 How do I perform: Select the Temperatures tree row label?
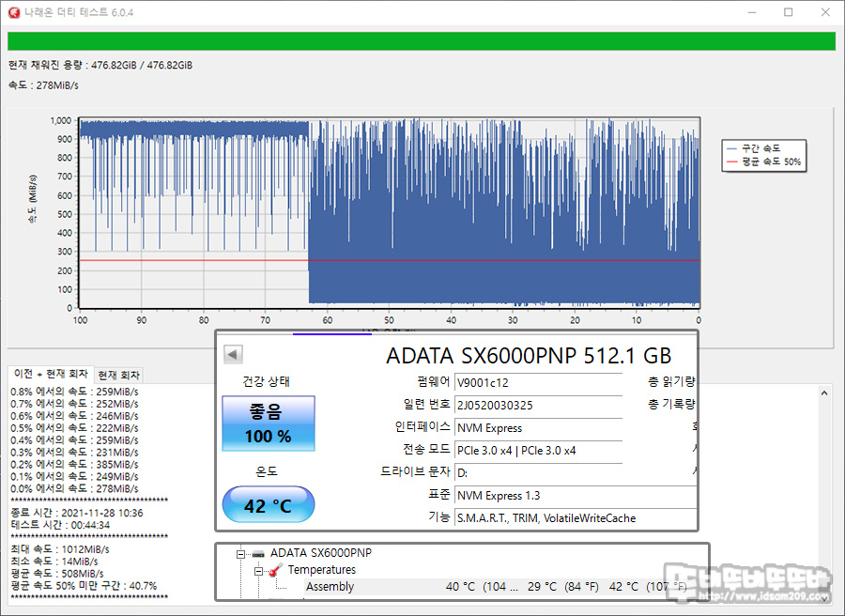tap(322, 570)
